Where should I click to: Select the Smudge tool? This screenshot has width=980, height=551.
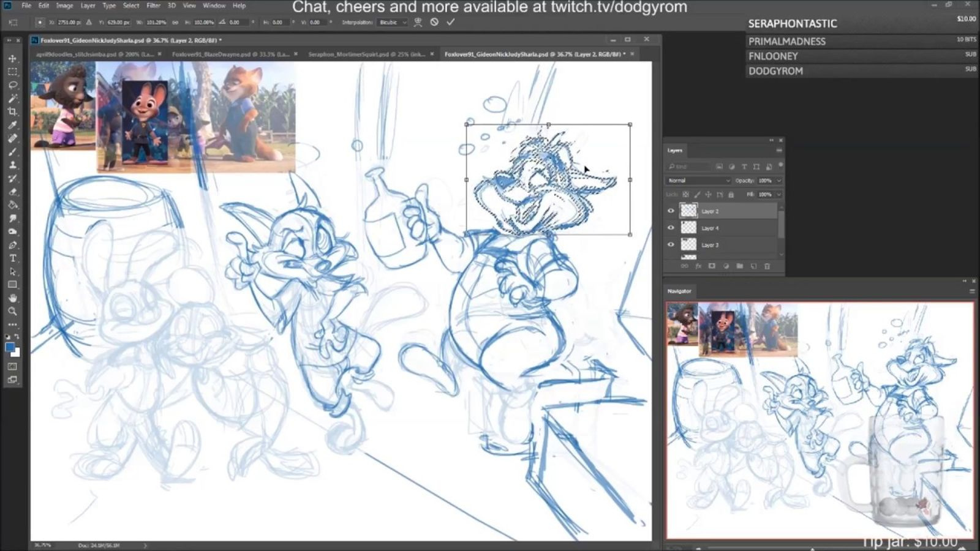coord(12,219)
